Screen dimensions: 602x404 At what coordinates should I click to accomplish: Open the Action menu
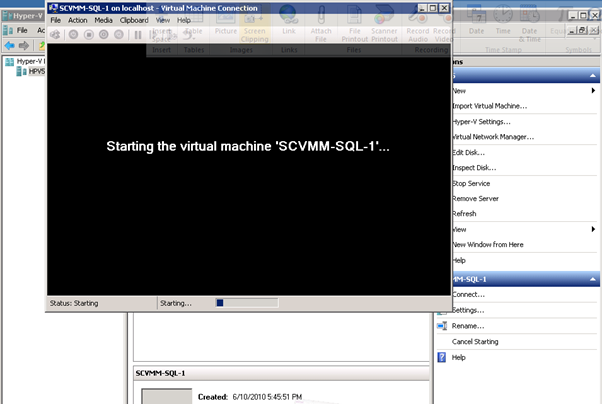(78, 20)
